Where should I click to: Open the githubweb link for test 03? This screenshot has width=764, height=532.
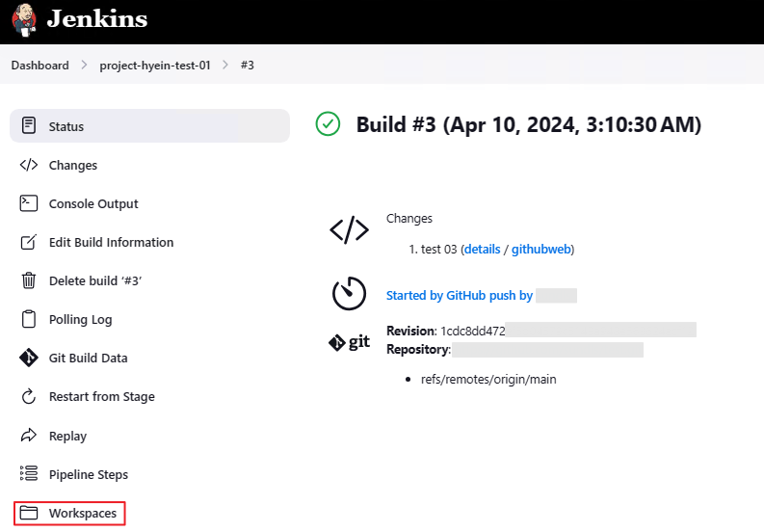540,250
